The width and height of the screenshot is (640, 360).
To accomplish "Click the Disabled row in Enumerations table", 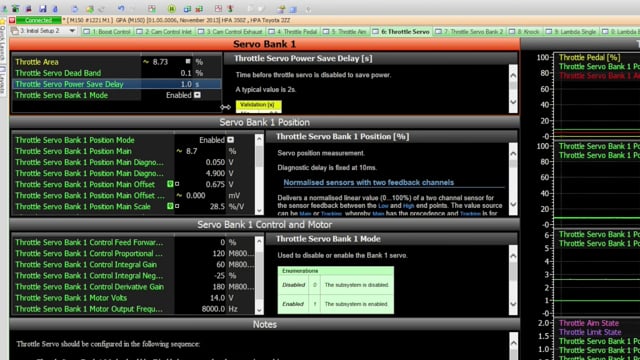I will (x=336, y=285).
